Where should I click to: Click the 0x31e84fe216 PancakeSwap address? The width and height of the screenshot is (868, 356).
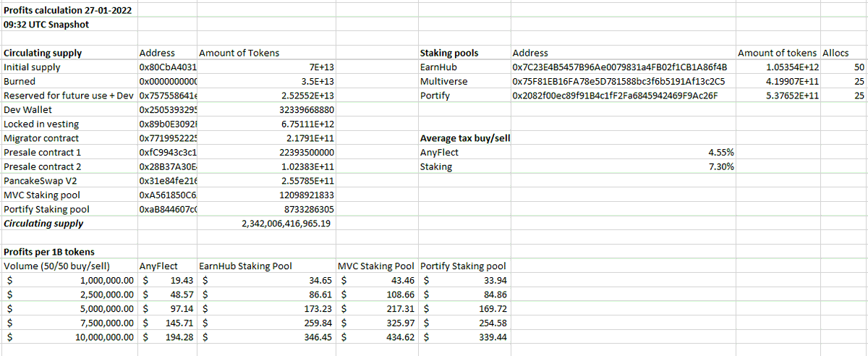(168, 181)
